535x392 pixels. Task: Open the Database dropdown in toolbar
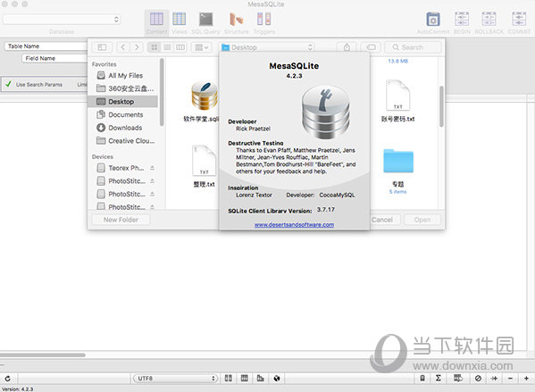pos(62,20)
